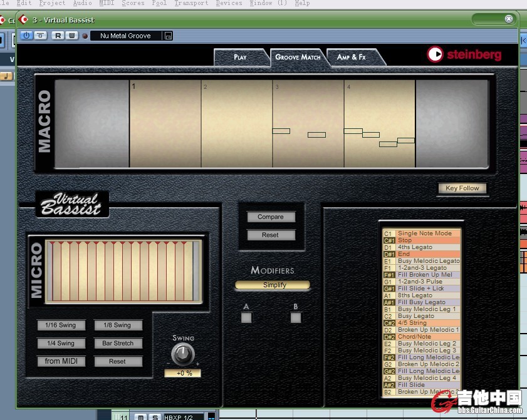Open the Transport menu in Cubase

(191, 3)
